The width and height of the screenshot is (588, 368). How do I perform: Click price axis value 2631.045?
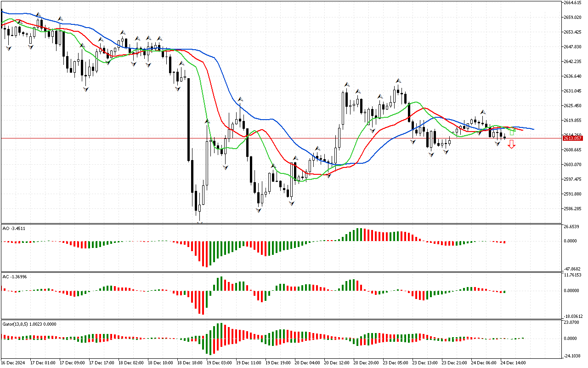(x=573, y=91)
